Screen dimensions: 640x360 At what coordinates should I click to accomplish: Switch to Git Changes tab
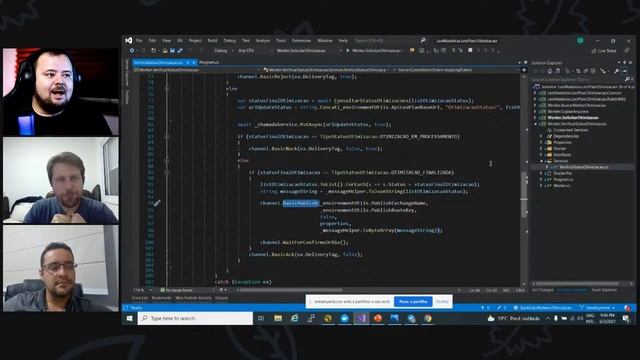(543, 290)
